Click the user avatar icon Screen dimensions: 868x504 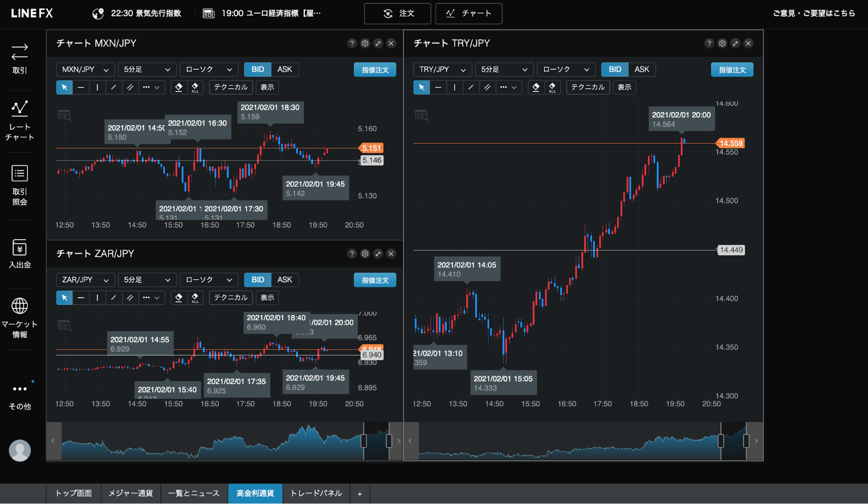20,451
